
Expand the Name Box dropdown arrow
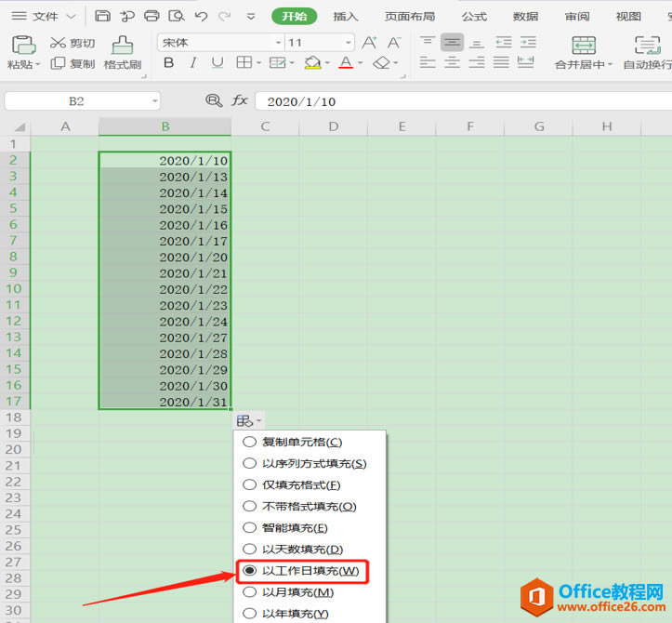click(154, 101)
